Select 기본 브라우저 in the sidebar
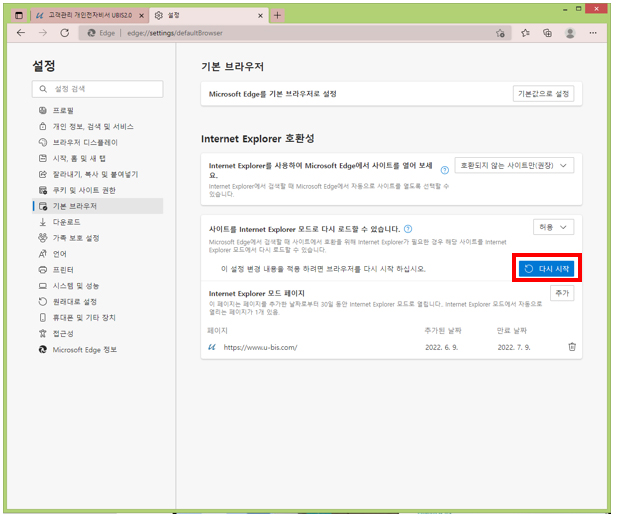This screenshot has height=516, width=617. click(x=98, y=206)
